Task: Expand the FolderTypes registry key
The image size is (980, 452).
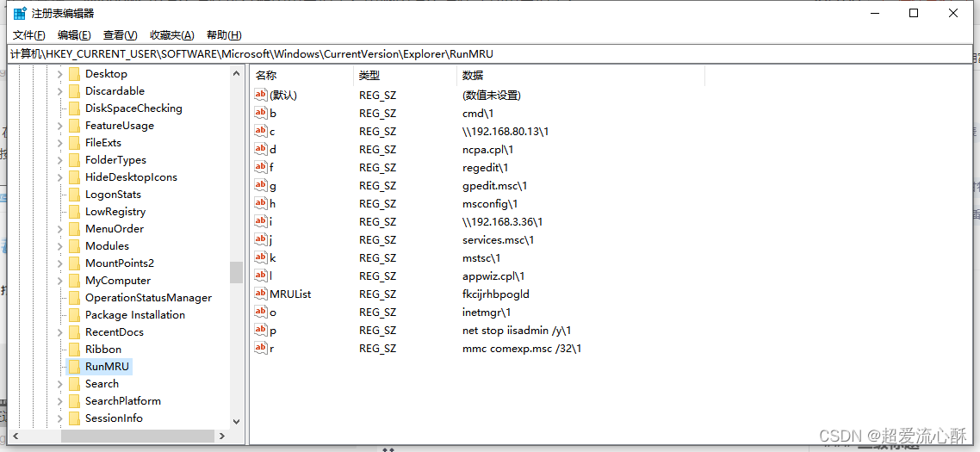Action: (60, 160)
